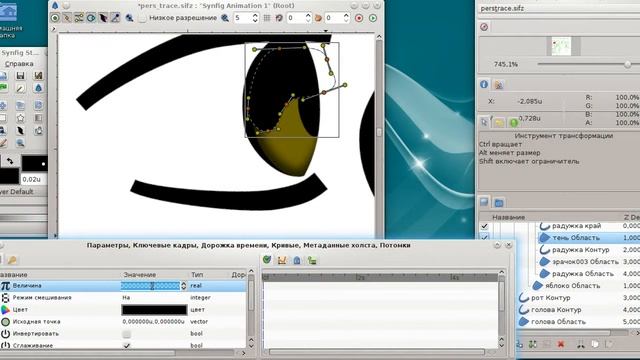Image resolution: width=640 pixels, height=360 pixels.
Task: Click stepper arrows of second 0 field
Action: click(x=346, y=18)
